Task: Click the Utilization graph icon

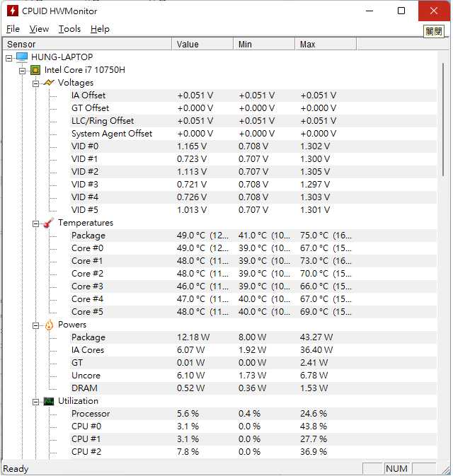Action: click(49, 401)
